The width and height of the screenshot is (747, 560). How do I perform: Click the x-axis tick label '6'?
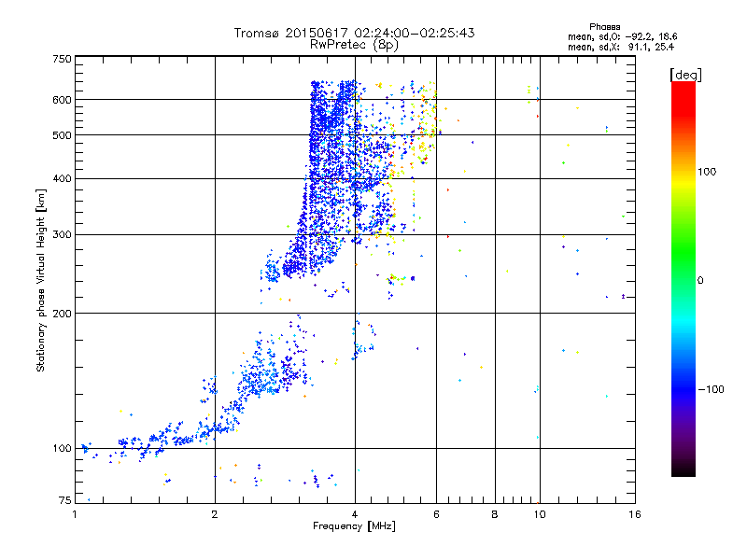point(436,514)
